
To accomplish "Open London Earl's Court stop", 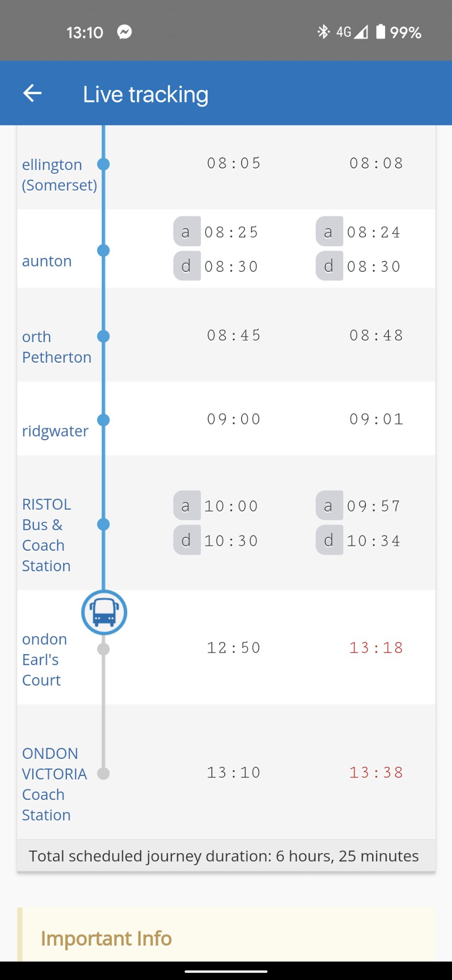I will pos(44,660).
